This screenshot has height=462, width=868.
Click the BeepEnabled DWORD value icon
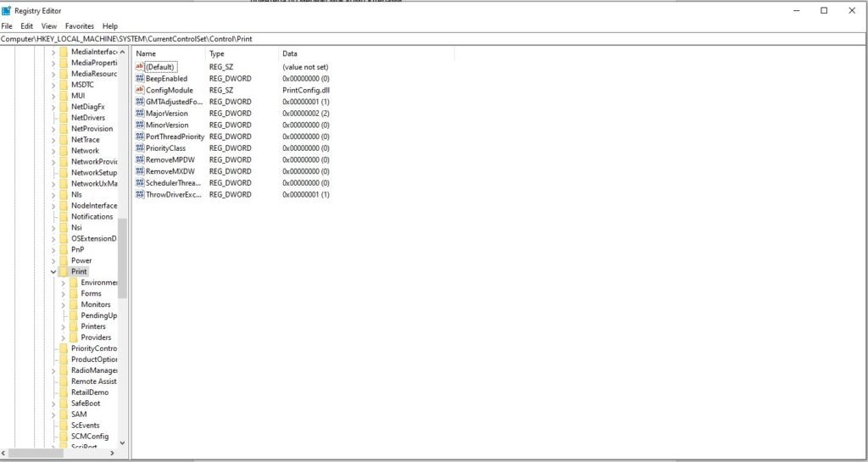(140, 79)
